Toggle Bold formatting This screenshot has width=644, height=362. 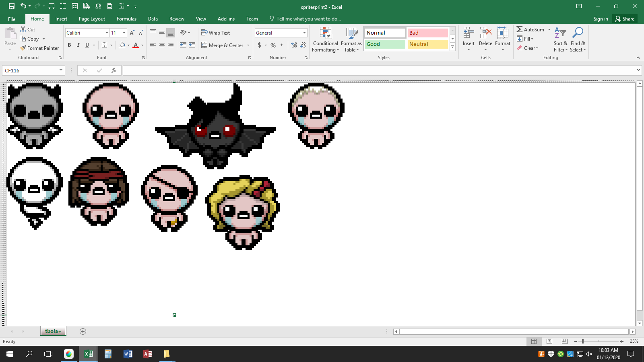point(69,45)
